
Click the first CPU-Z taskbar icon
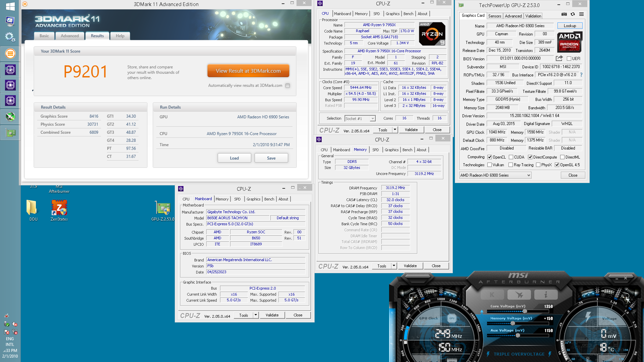pyautogui.click(x=10, y=70)
